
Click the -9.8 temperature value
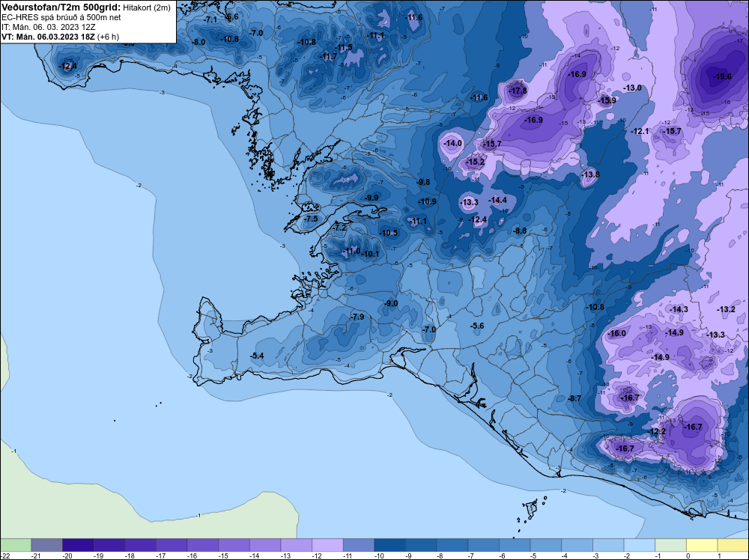[x=423, y=183]
